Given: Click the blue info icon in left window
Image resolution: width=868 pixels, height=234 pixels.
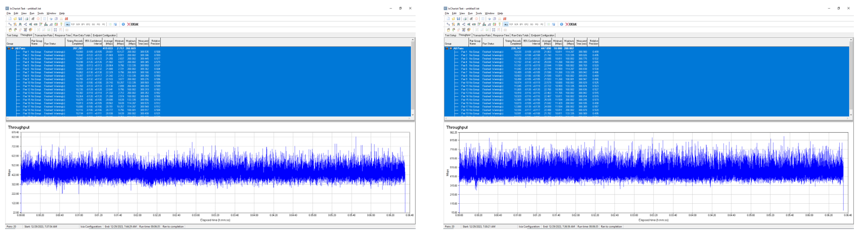Looking at the screenshot, I should (x=123, y=24).
